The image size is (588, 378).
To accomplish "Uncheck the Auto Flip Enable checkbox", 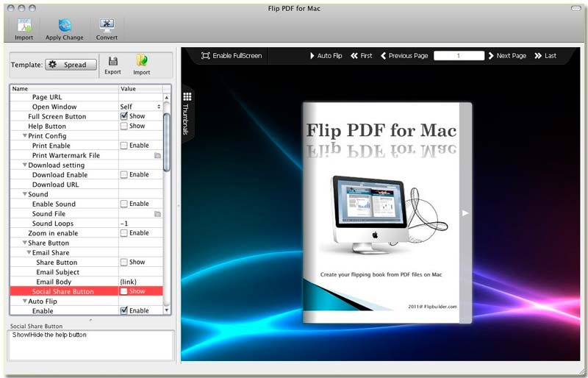I will tap(123, 310).
